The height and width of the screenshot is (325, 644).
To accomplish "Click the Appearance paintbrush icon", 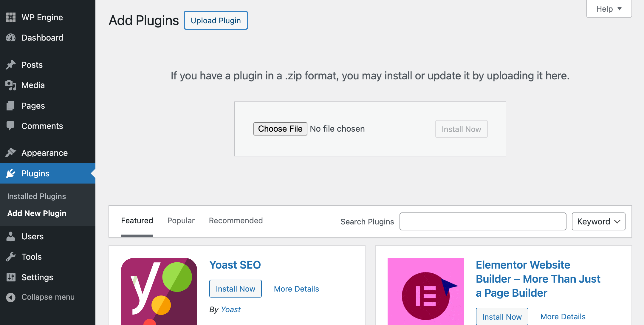I will coord(11,153).
